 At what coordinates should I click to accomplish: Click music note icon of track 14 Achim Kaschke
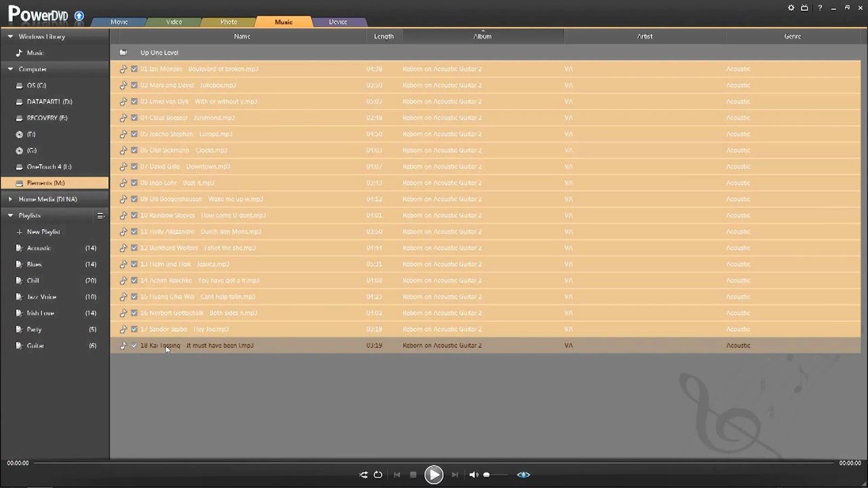[123, 281]
